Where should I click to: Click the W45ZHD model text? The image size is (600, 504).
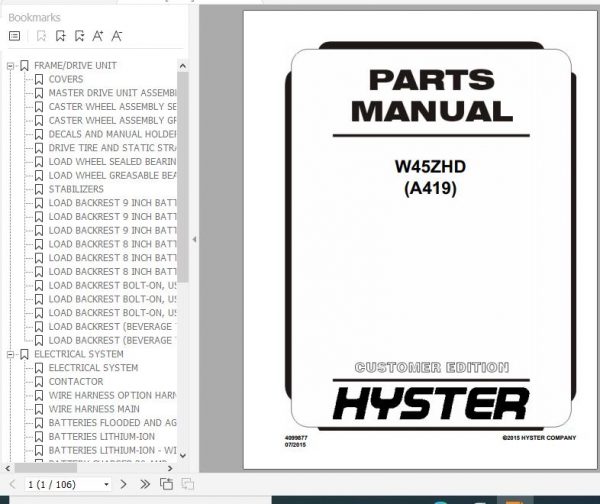click(x=430, y=167)
